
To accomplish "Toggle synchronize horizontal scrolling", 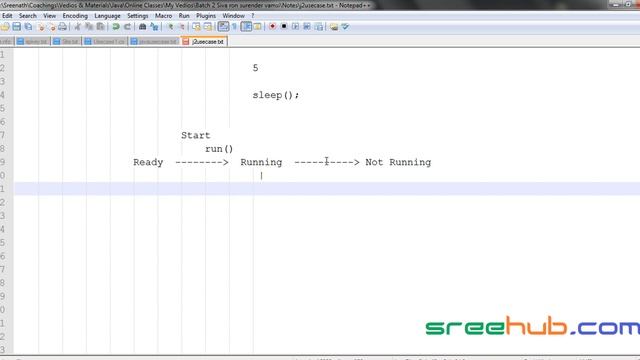I will tap(208, 27).
